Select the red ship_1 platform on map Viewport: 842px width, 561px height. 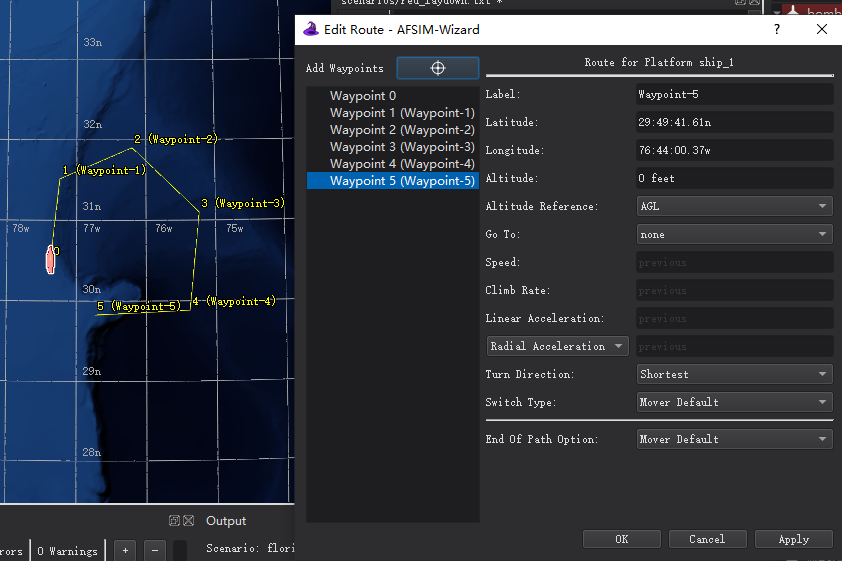tap(50, 260)
